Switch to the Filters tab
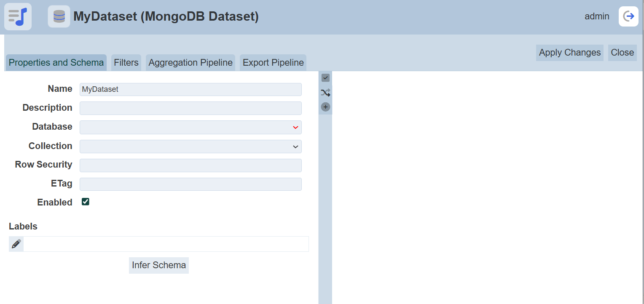This screenshot has height=304, width=644. pyautogui.click(x=126, y=62)
